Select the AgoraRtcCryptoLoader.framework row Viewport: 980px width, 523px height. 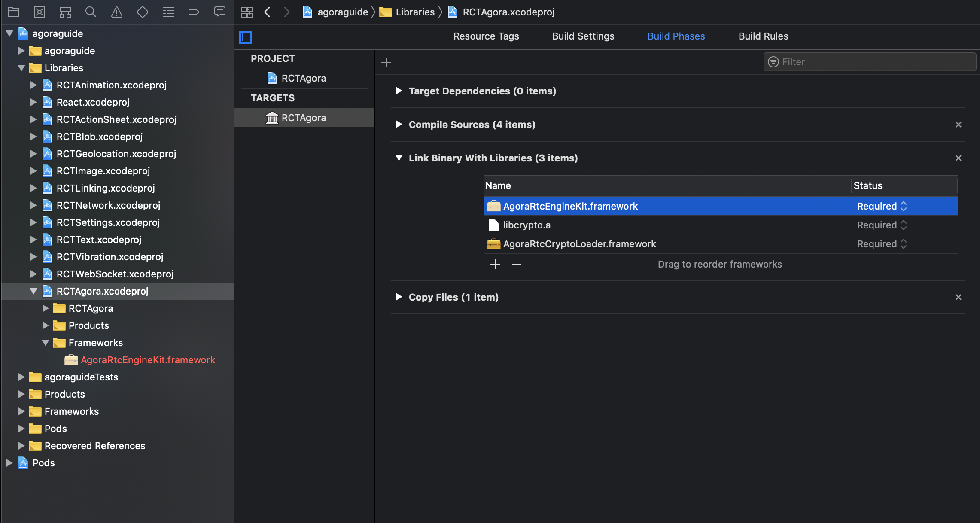[721, 244]
